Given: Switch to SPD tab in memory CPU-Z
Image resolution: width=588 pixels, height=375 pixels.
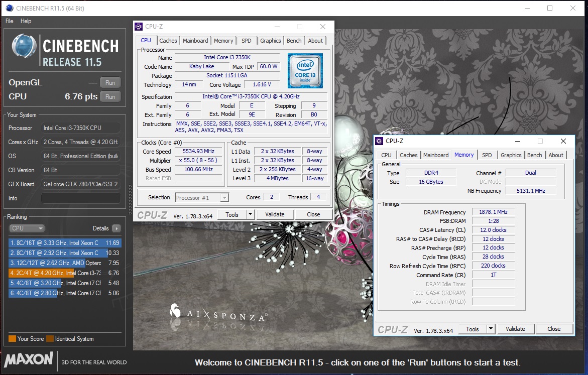Looking at the screenshot, I should click(487, 155).
